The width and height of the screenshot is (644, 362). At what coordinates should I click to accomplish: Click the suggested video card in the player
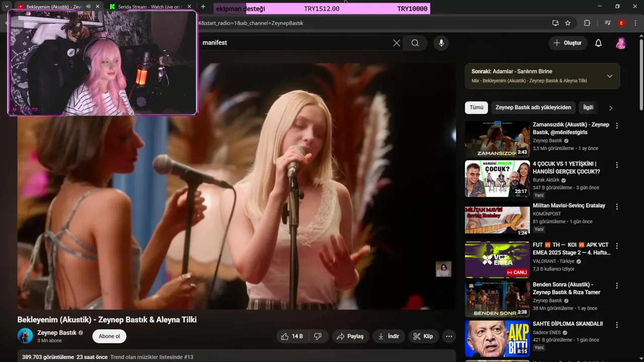(x=443, y=269)
